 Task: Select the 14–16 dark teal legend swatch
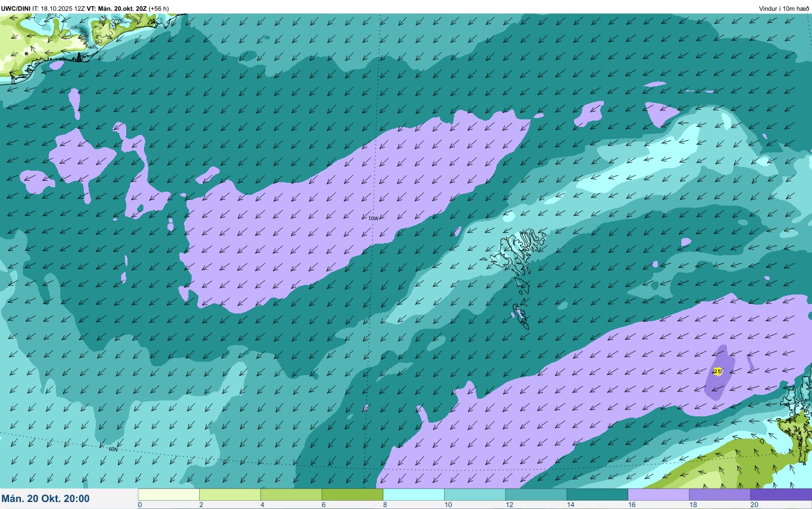[597, 494]
